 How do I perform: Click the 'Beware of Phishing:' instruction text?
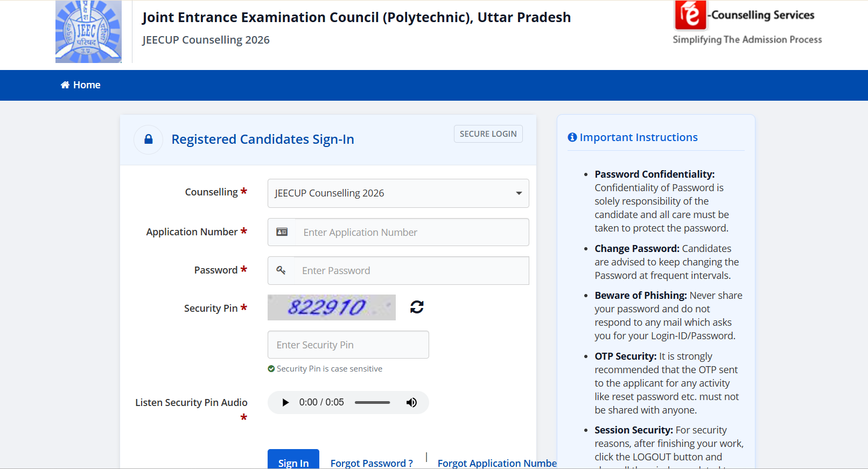(x=641, y=295)
